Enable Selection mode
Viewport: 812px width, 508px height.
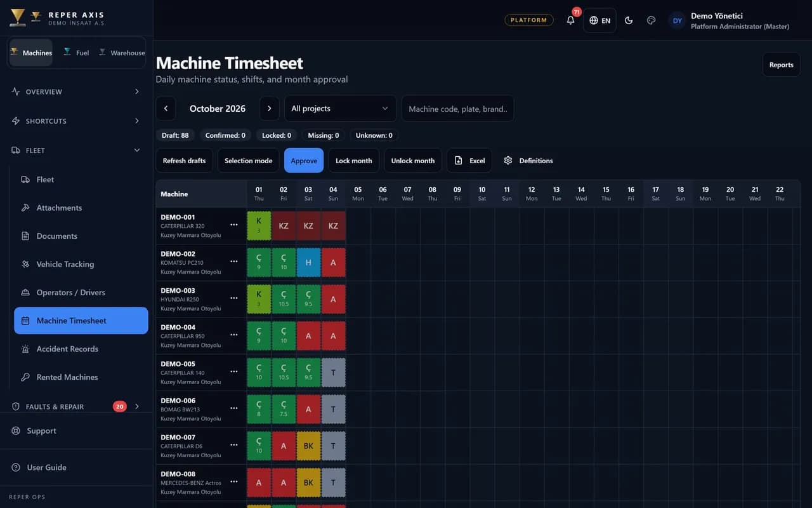coord(249,161)
